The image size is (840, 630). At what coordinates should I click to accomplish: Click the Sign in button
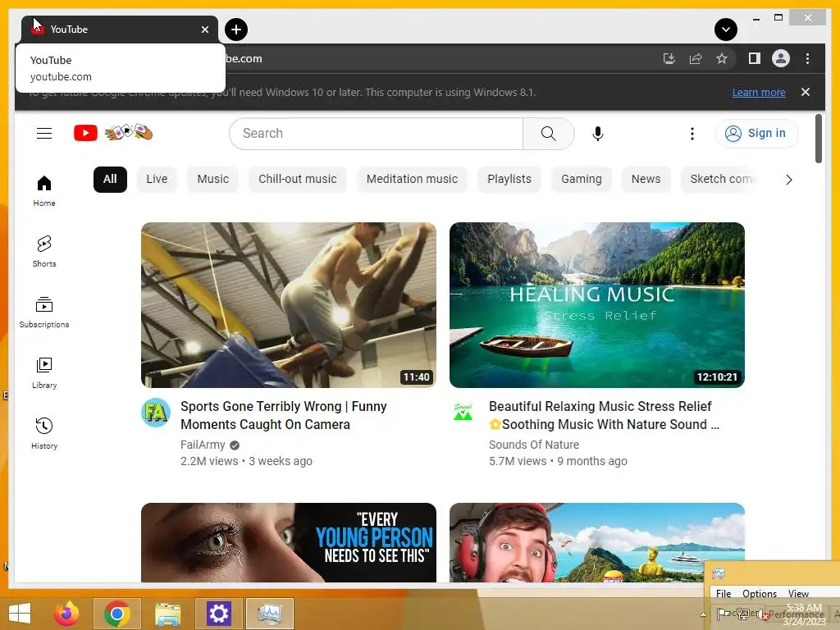tap(756, 134)
